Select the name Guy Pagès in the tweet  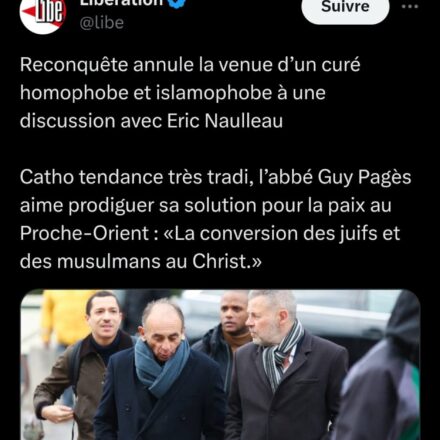364,178
